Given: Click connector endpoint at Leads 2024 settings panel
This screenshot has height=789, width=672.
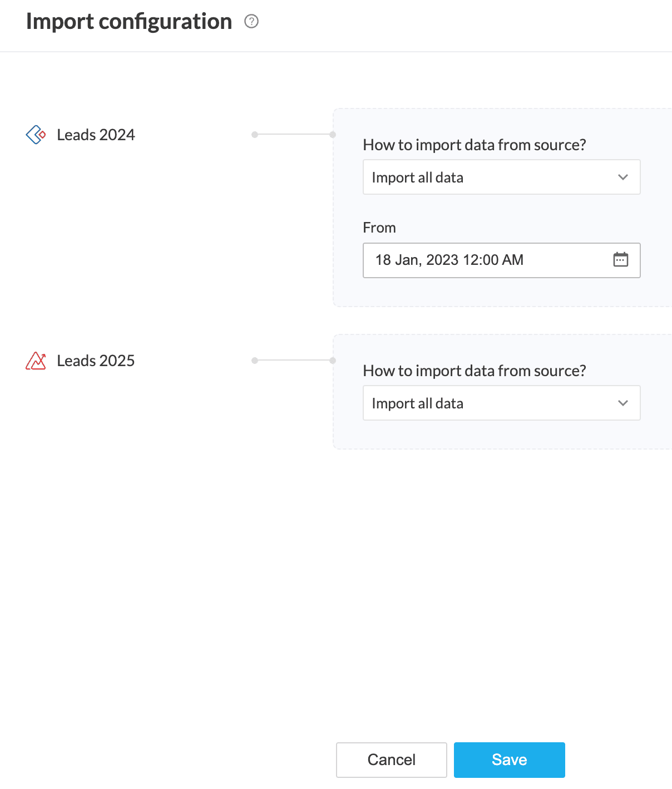Looking at the screenshot, I should (333, 135).
